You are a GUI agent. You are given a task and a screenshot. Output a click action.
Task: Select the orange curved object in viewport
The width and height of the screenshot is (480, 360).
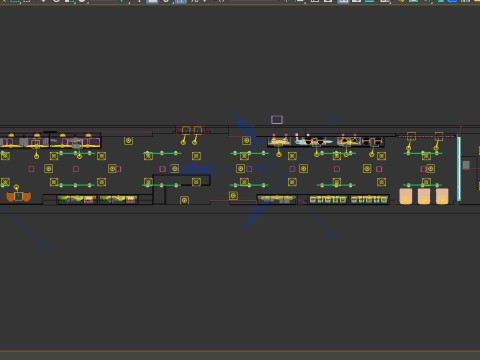[x=19, y=197]
